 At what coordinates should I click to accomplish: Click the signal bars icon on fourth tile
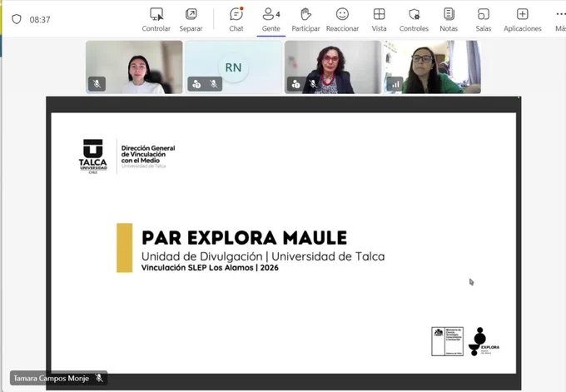[x=395, y=84]
